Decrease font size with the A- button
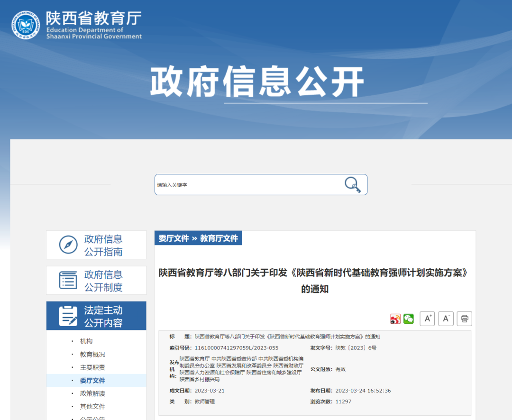Viewport: 512px width, 420px height. 446,319
